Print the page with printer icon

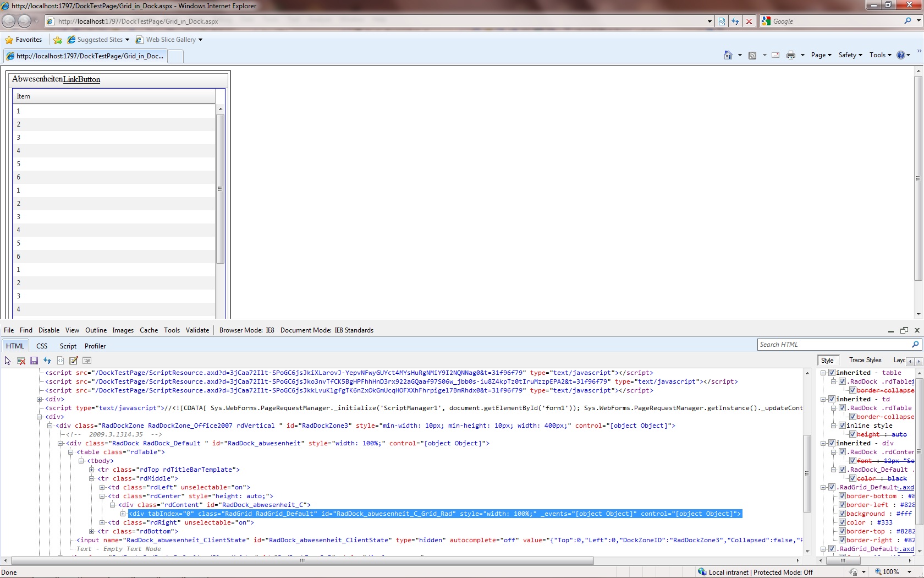point(791,55)
